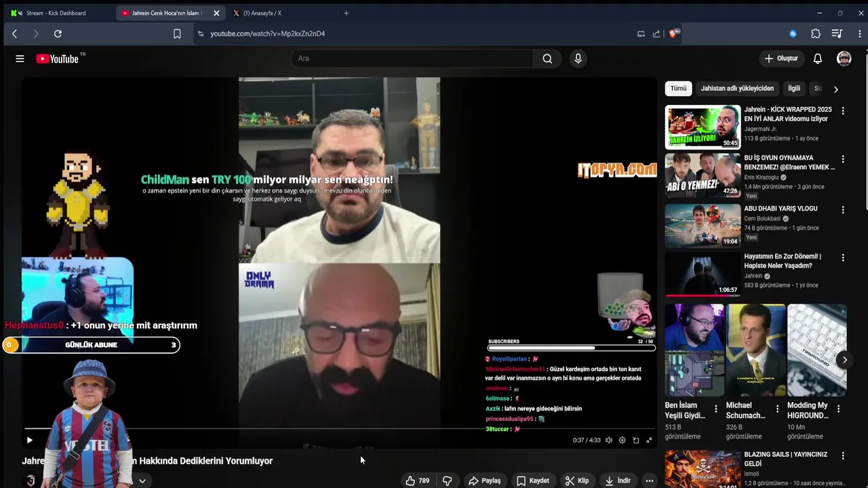Options menu for ABU DHABI vlog
The image size is (868, 488).
(843, 210)
